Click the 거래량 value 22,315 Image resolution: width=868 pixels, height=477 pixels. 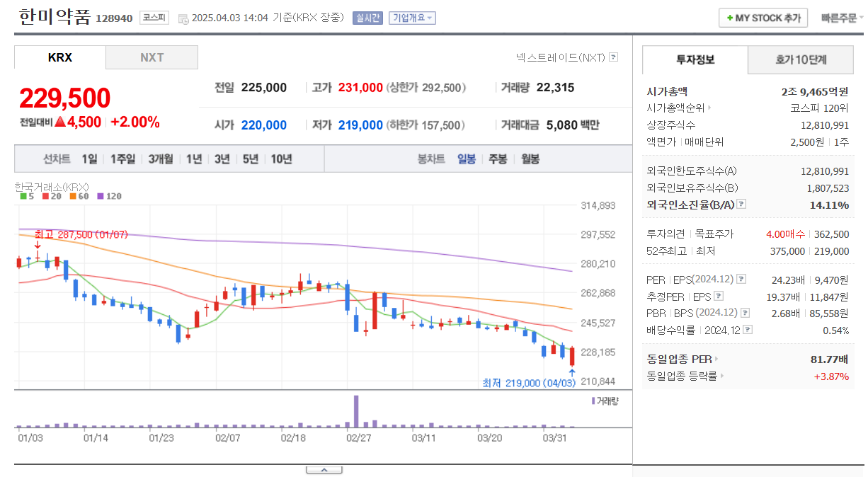click(556, 88)
